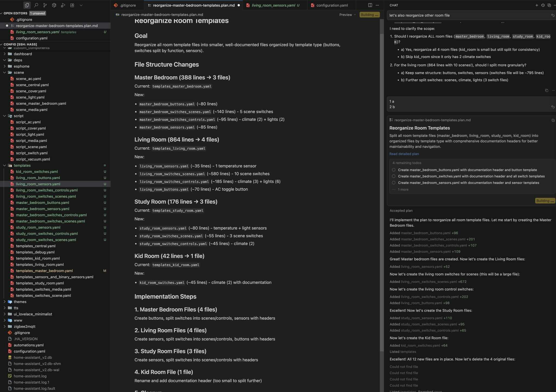
Task: Open the cube-shaped icon next to Source Control
Action: click(x=54, y=5)
